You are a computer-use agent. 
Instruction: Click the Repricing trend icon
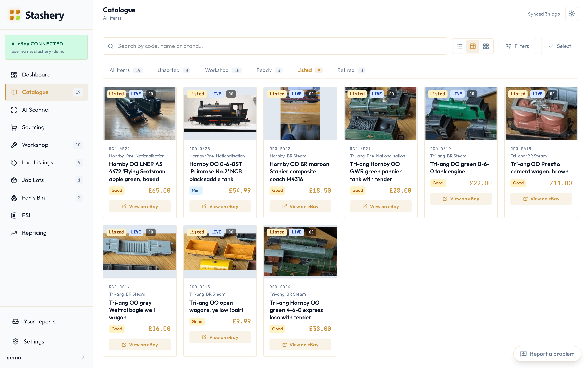pyautogui.click(x=14, y=233)
